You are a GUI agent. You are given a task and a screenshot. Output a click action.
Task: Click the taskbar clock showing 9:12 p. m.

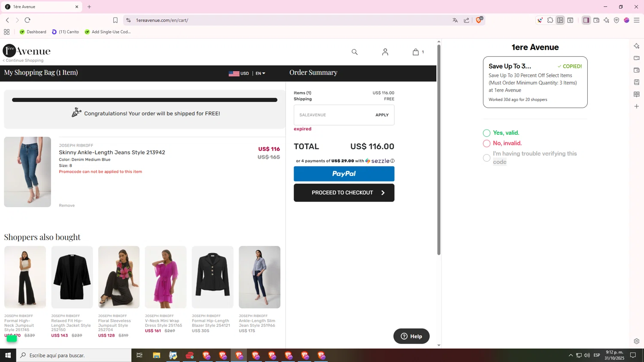(x=614, y=355)
